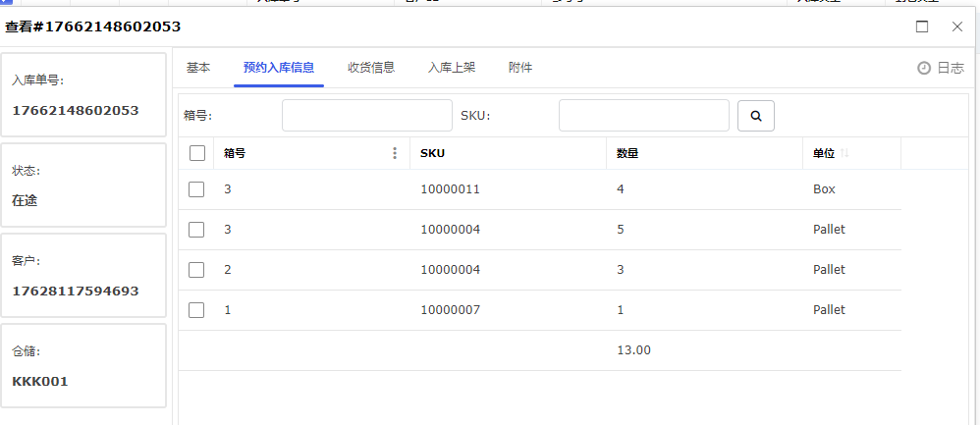The image size is (980, 425).
Task: Select SKU 10000004 in the quantity 5 row
Action: tap(450, 230)
